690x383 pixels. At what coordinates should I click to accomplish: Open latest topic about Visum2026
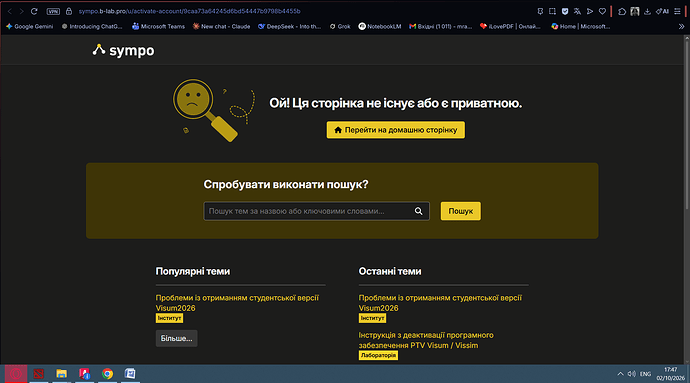(440, 303)
